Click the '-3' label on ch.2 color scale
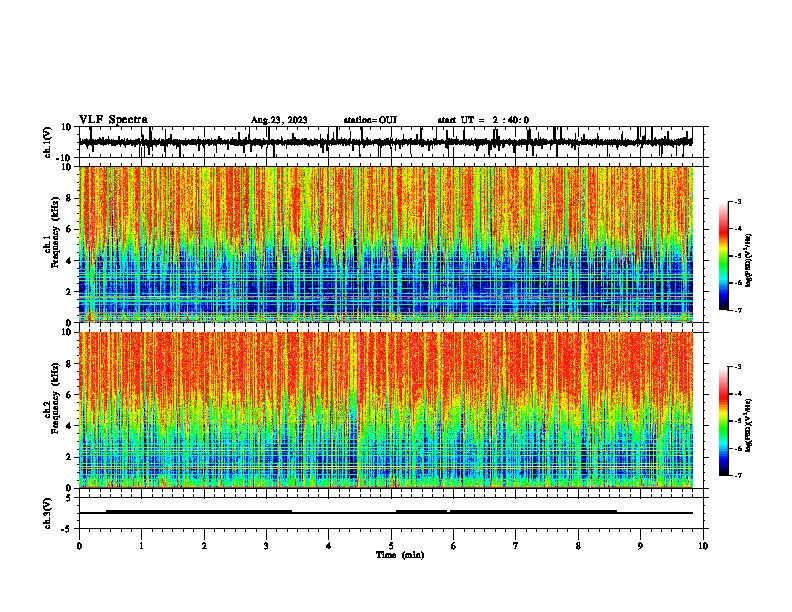 (737, 367)
